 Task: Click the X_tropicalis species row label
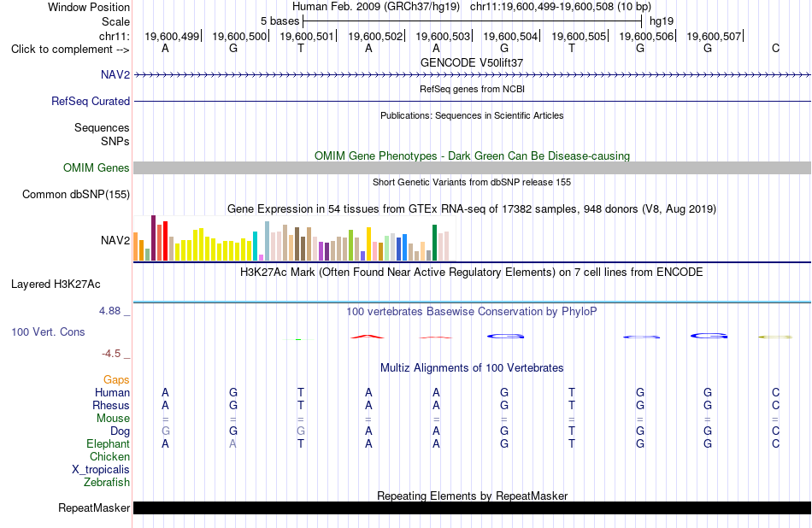(x=101, y=470)
